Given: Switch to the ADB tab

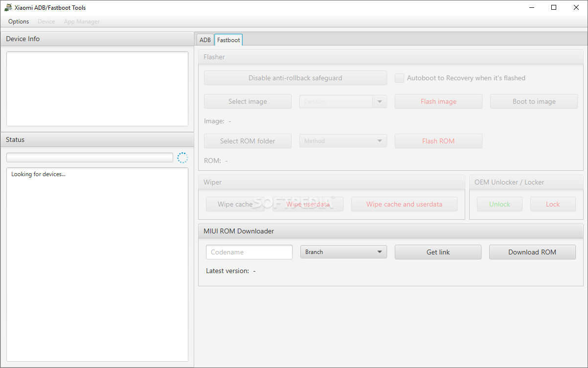Looking at the screenshot, I should pyautogui.click(x=205, y=40).
